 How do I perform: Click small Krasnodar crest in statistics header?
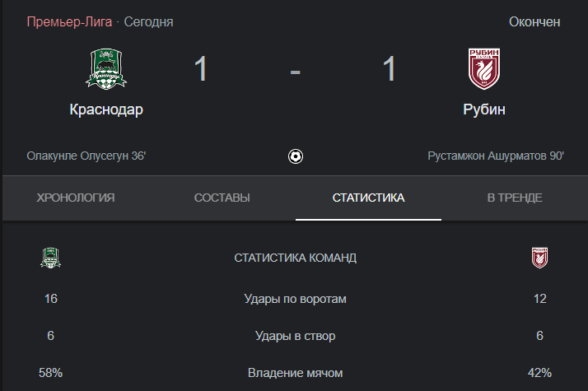click(50, 258)
